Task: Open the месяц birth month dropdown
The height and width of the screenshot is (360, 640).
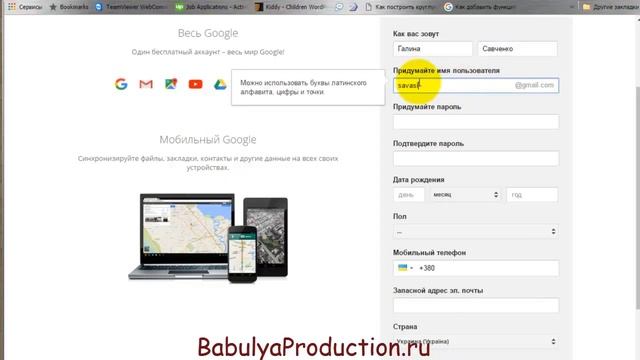Action: tap(465, 195)
